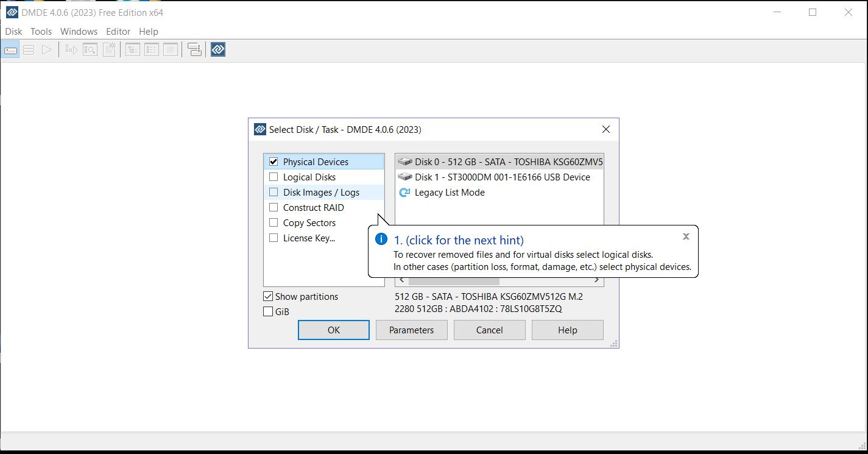Open the Windows menu
The image size is (868, 454).
[79, 32]
